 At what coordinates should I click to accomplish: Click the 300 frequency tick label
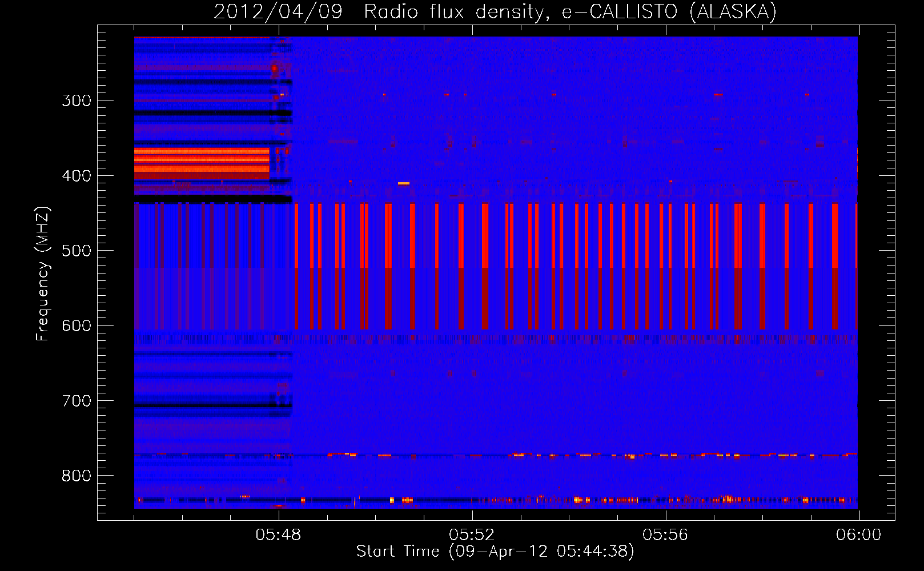pos(77,100)
